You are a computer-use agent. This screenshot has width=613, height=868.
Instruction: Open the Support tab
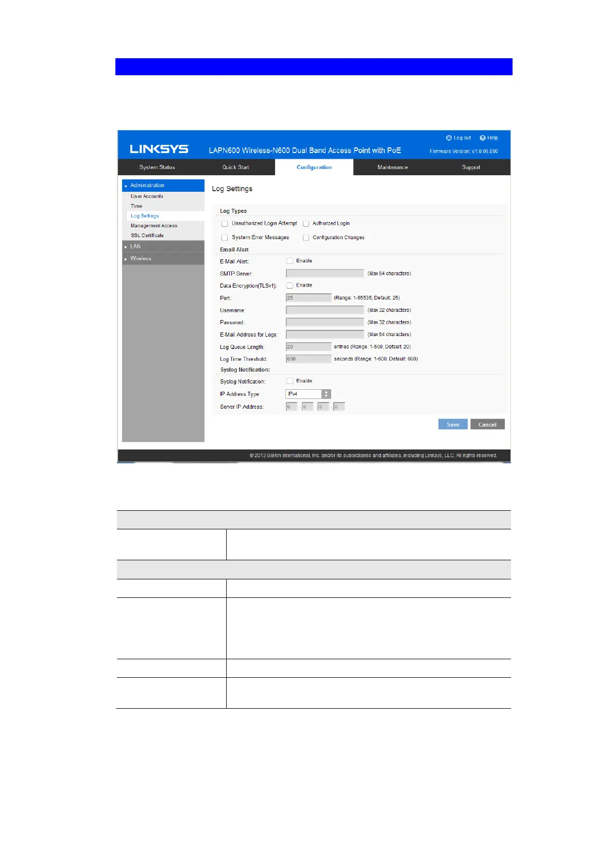pos(471,167)
